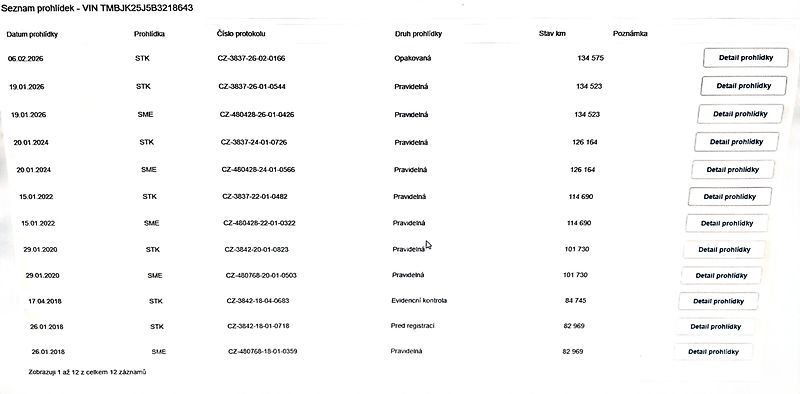Select the Opakovaná inspection type cell
800x394 pixels.
[413, 58]
